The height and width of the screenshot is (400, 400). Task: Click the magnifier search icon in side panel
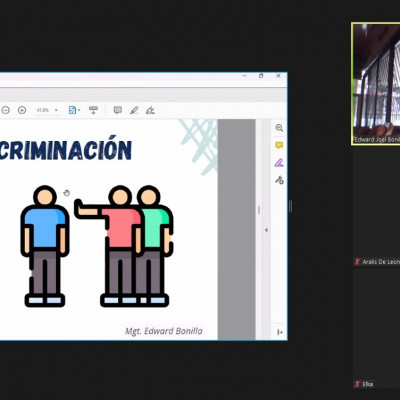[x=279, y=128]
